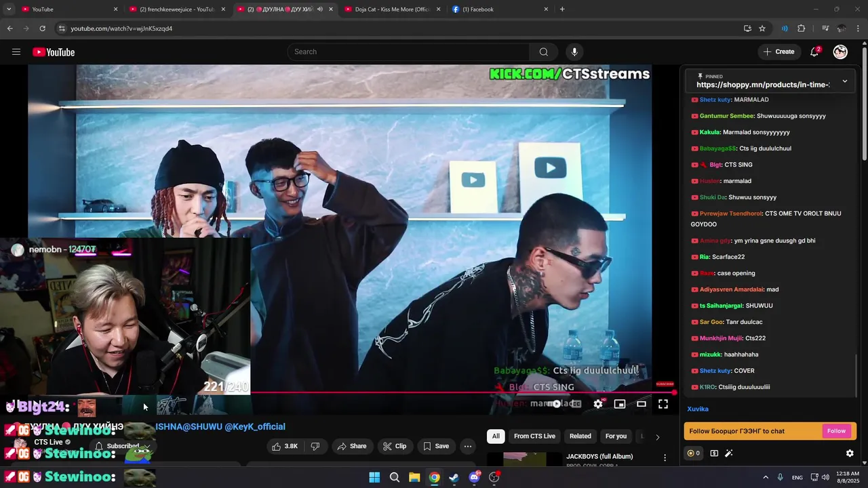Switch to Facebook tab

(x=500, y=9)
